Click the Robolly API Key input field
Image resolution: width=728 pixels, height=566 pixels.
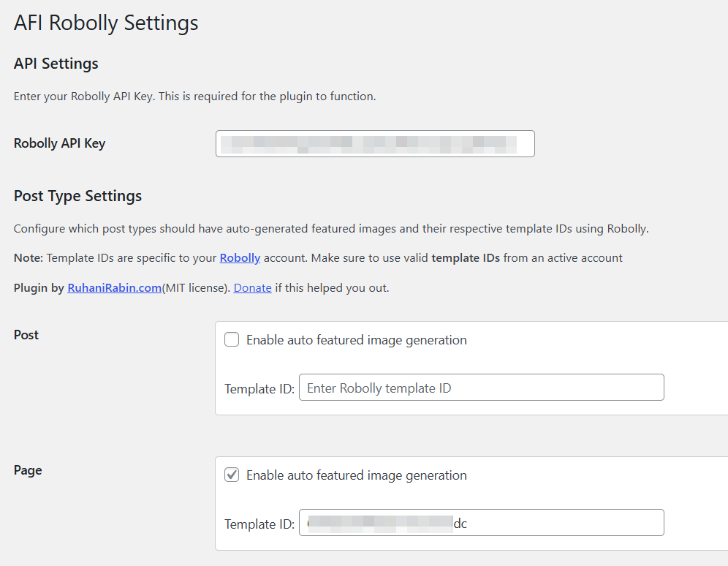coord(375,144)
